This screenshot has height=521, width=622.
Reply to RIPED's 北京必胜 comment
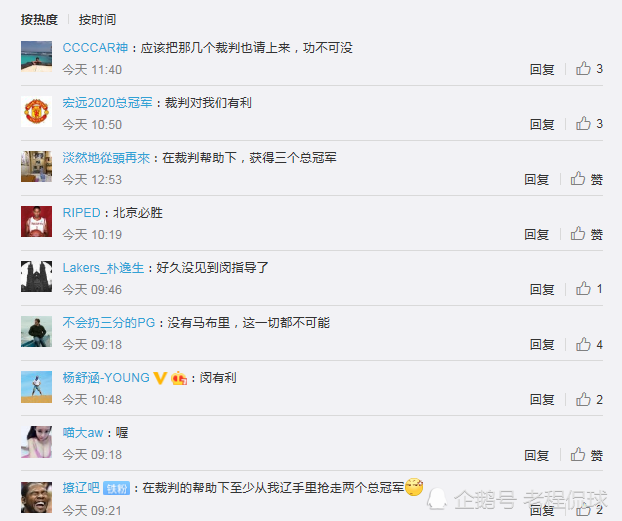click(x=536, y=235)
